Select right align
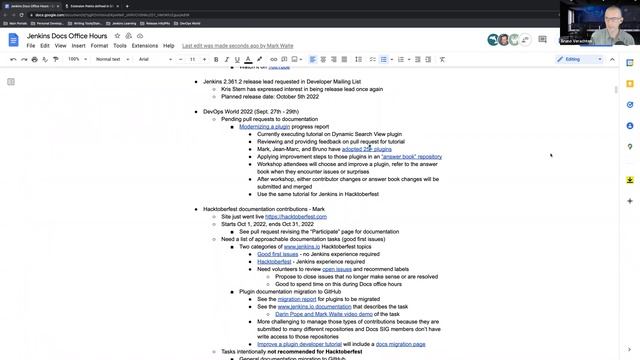Image resolution: width=640 pixels, height=360 pixels. tap(334, 60)
